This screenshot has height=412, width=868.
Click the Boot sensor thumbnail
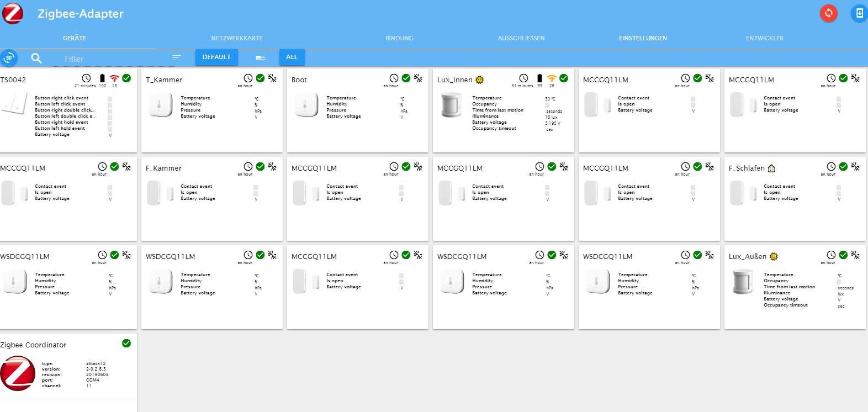[306, 104]
